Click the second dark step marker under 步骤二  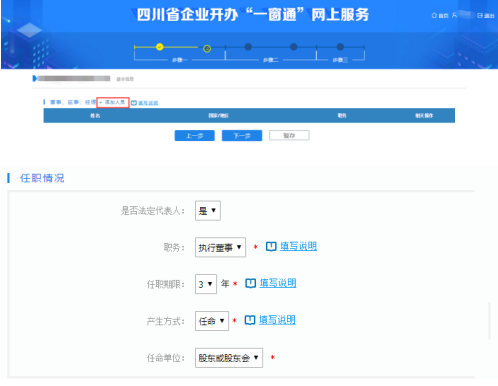[294, 47]
